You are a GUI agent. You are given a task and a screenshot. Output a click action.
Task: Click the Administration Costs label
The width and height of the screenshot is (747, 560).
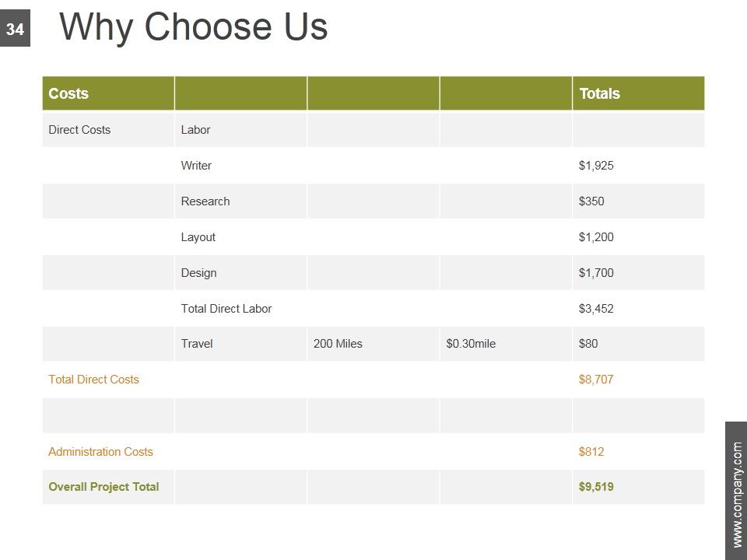[x=100, y=451]
